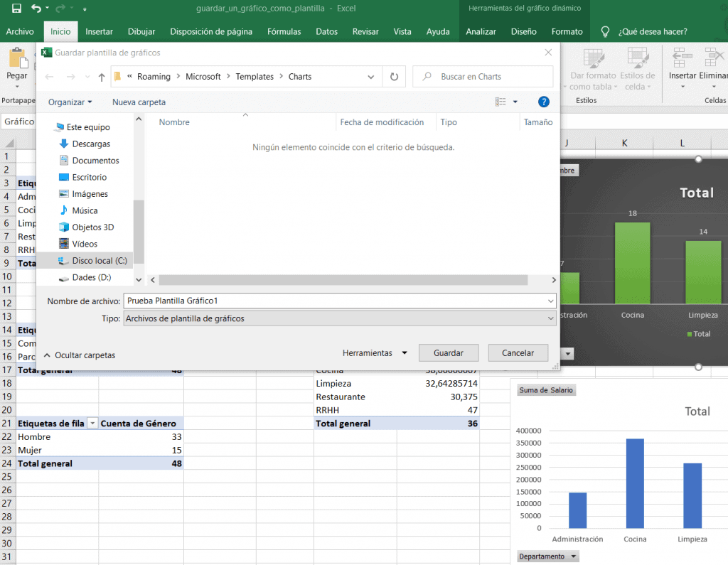
Task: Select the Mujer cell in row 23
Action: pyautogui.click(x=58, y=451)
